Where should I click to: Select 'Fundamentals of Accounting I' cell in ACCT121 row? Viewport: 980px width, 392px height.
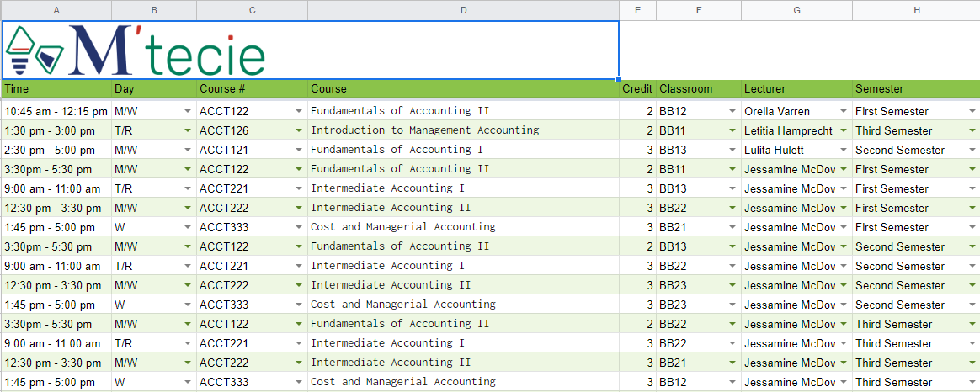point(463,151)
